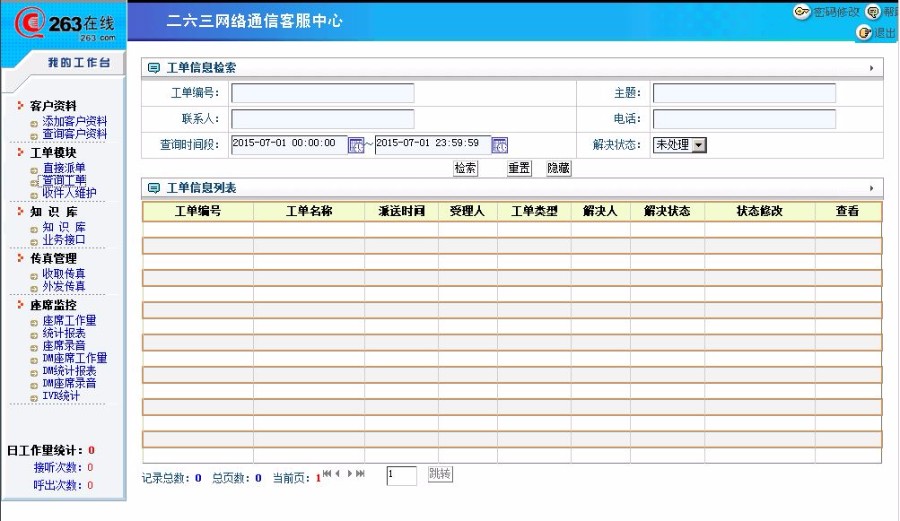This screenshot has height=521, width=900.
Task: Focus the 联系人 input field
Action: (x=323, y=119)
